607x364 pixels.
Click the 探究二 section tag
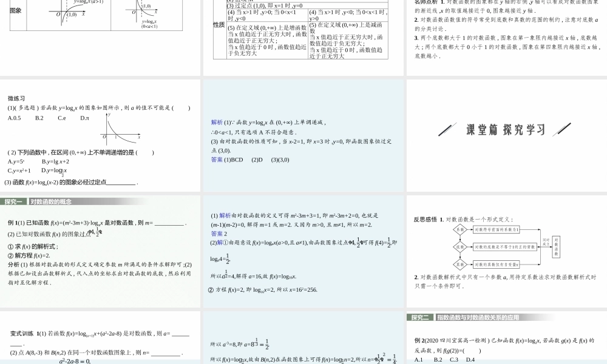click(x=420, y=317)
